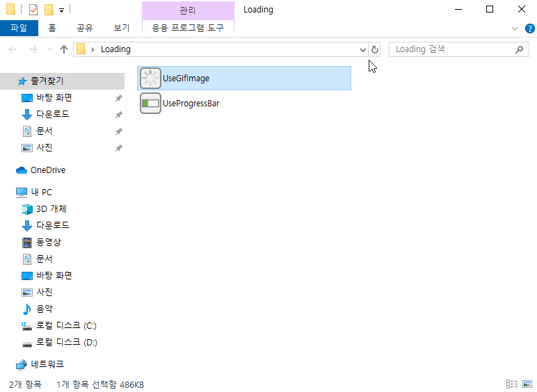Minimize the Loading window

pos(458,10)
